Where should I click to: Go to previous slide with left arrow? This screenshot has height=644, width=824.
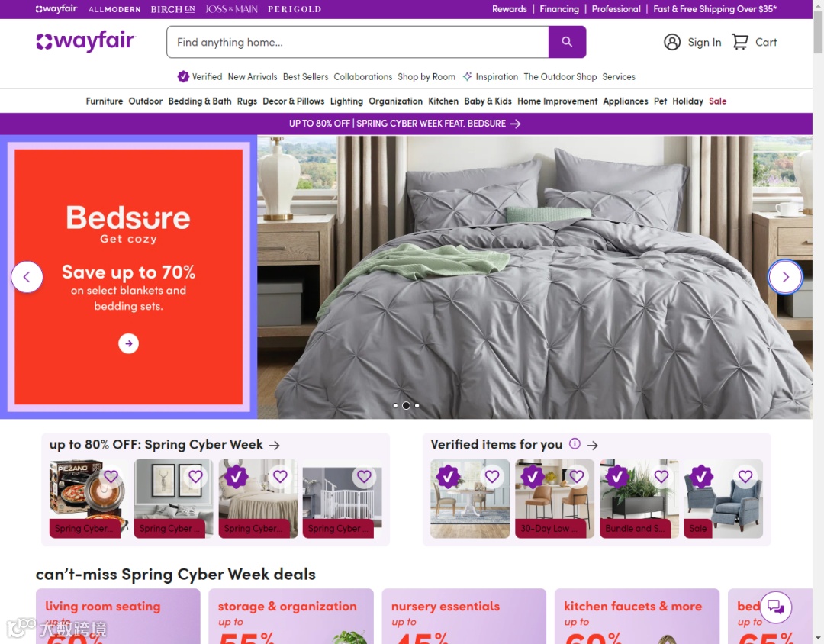coord(27,277)
